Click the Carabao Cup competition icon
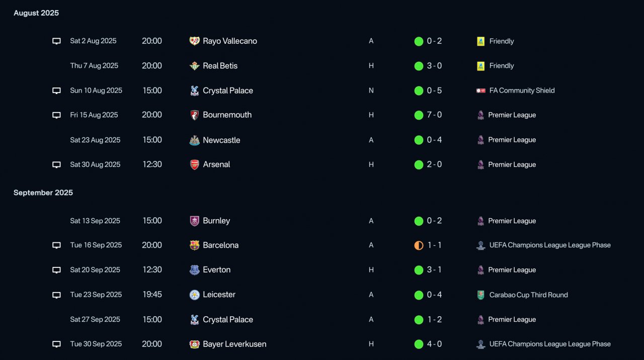This screenshot has height=360, width=644. click(x=480, y=295)
